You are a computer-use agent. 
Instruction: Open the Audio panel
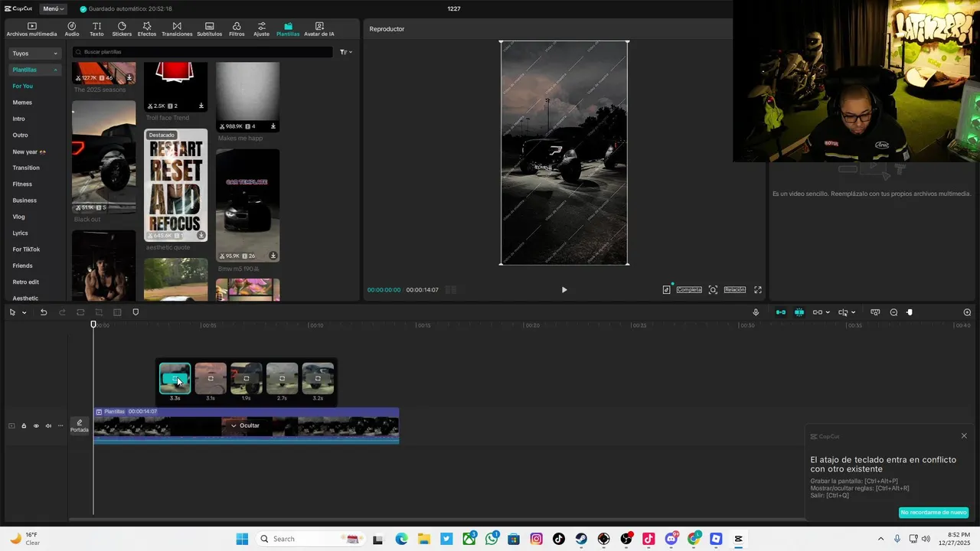[x=72, y=29]
